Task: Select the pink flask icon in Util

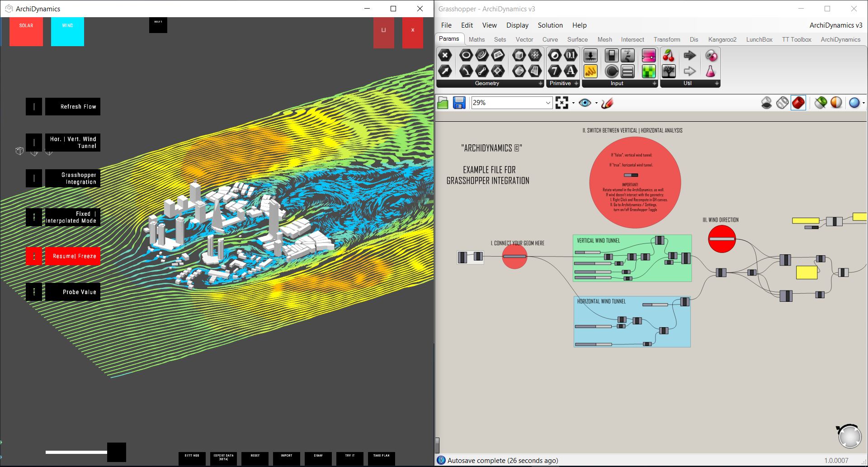Action: tap(711, 71)
